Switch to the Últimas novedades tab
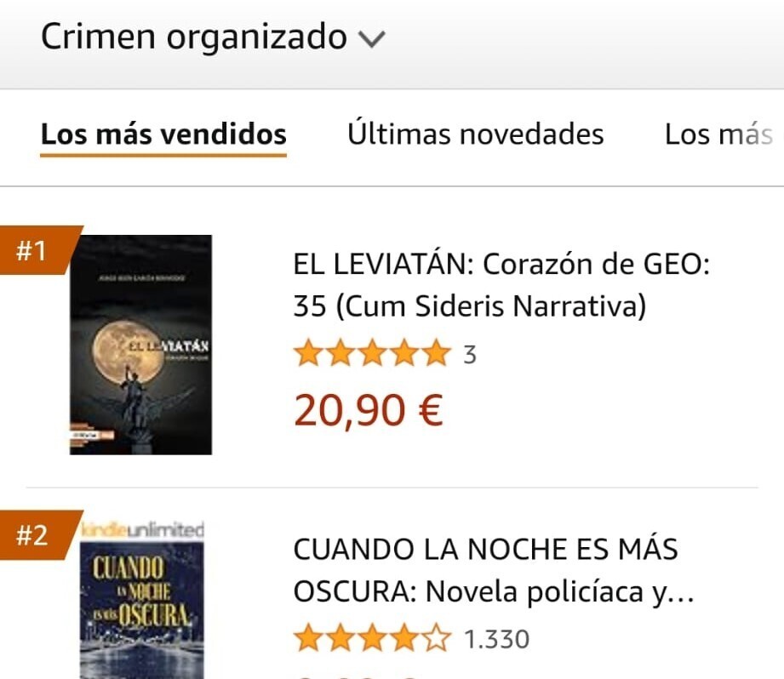Image resolution: width=784 pixels, height=679 pixels. coord(476,135)
